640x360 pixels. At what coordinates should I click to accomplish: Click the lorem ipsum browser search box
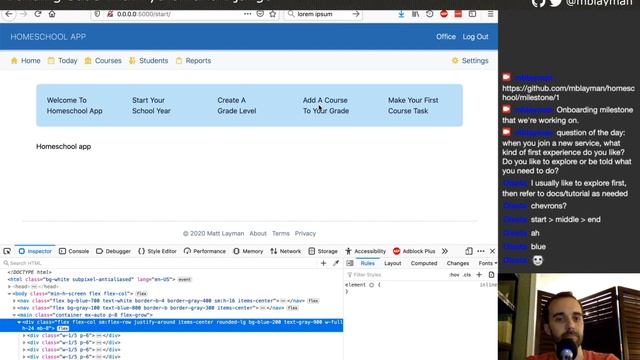pos(322,14)
